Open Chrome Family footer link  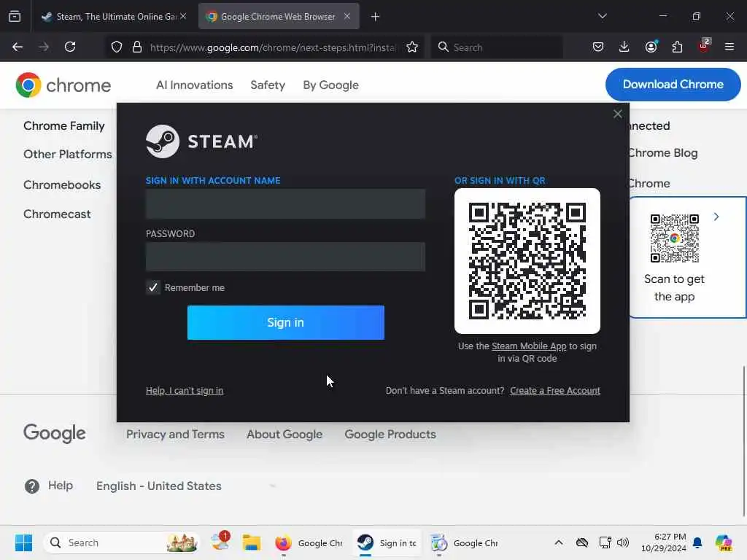coord(64,125)
